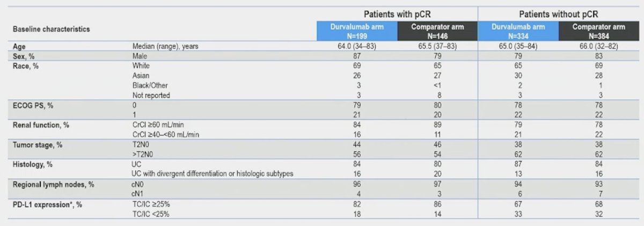Click the Renal function, % label
Image resolution: width=644 pixels, height=226 pixels.
(41, 125)
